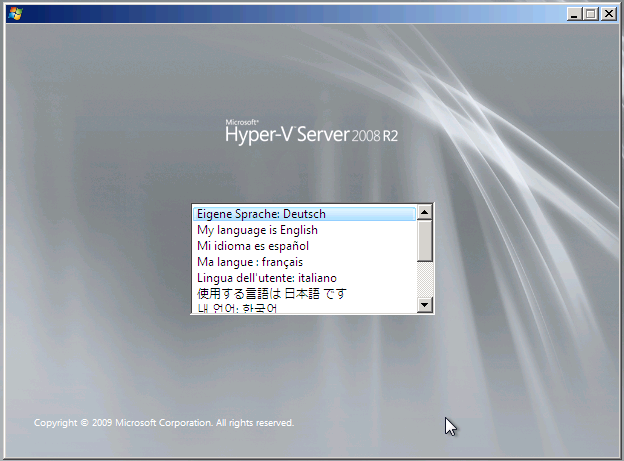Minimize the setup window
This screenshot has height=461, width=624.
[x=574, y=14]
